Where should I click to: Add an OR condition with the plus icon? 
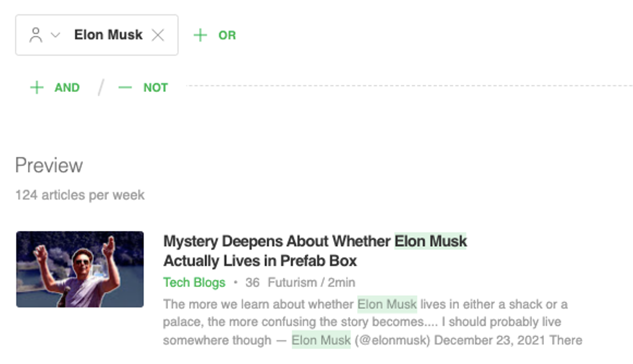tap(200, 35)
